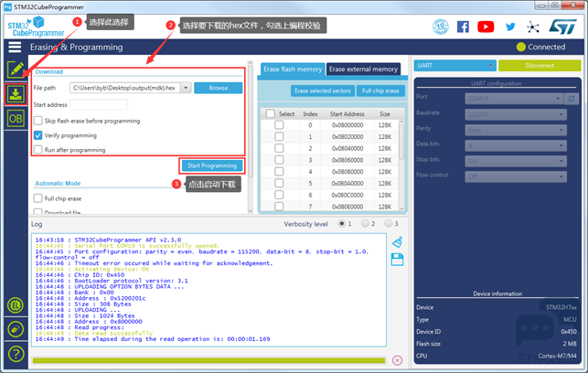Refresh the COM port list

tap(572, 99)
